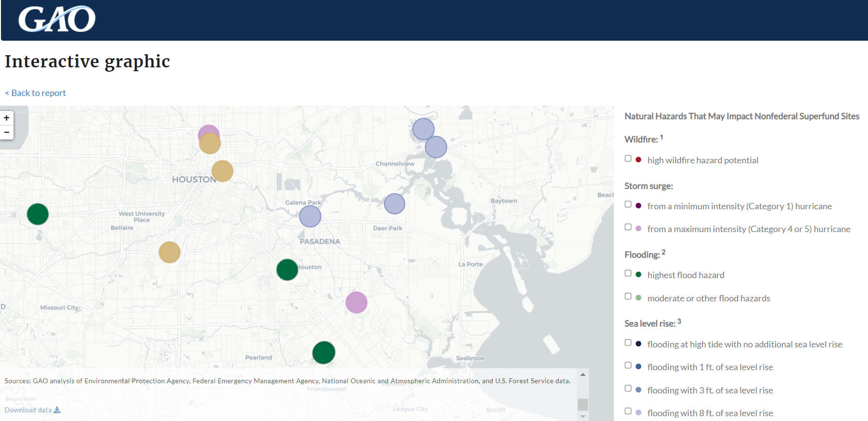Click the tan marker overlapping the pink one

point(210,143)
